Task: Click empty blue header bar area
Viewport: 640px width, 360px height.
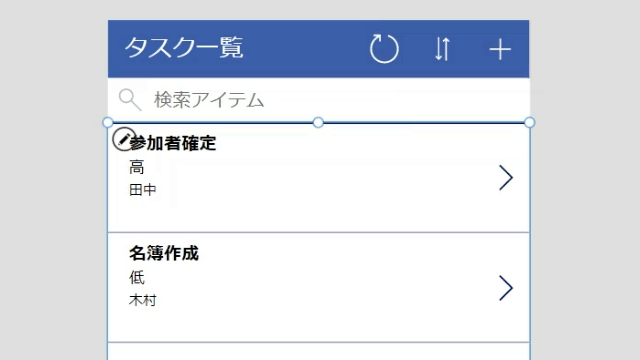Action: [x=306, y=49]
